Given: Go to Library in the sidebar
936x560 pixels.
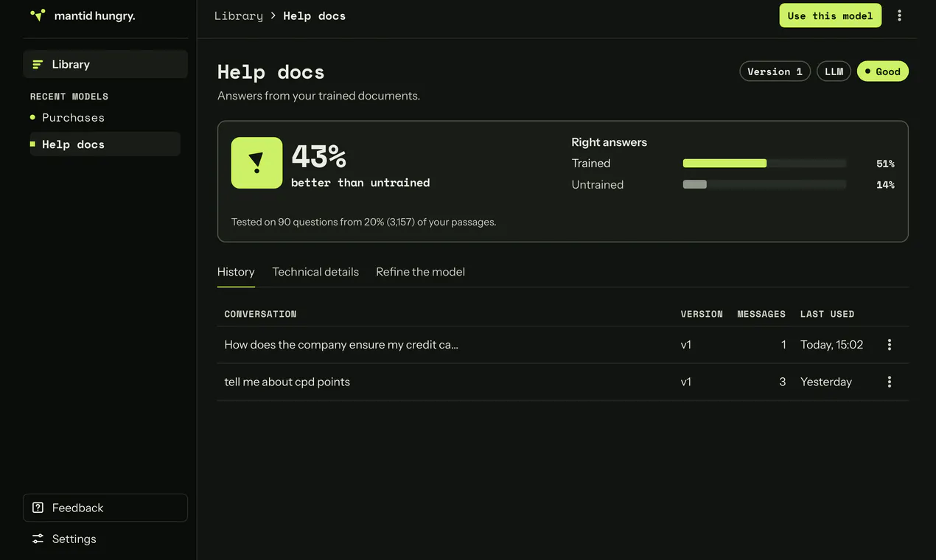Looking at the screenshot, I should click(105, 64).
